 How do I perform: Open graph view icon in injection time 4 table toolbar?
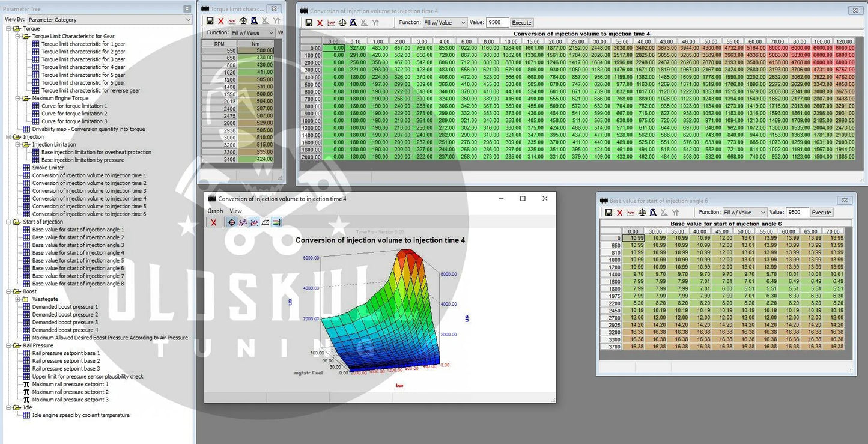pyautogui.click(x=331, y=23)
